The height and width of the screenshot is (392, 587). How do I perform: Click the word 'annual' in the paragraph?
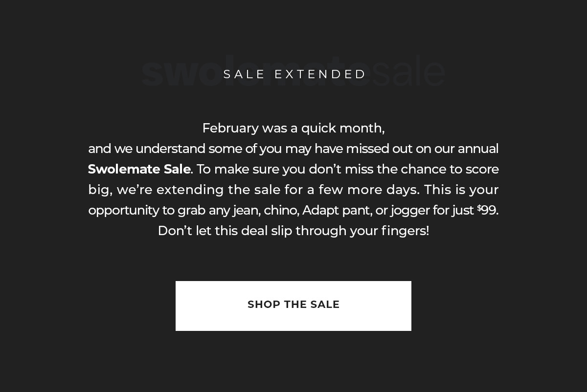pyautogui.click(x=478, y=149)
